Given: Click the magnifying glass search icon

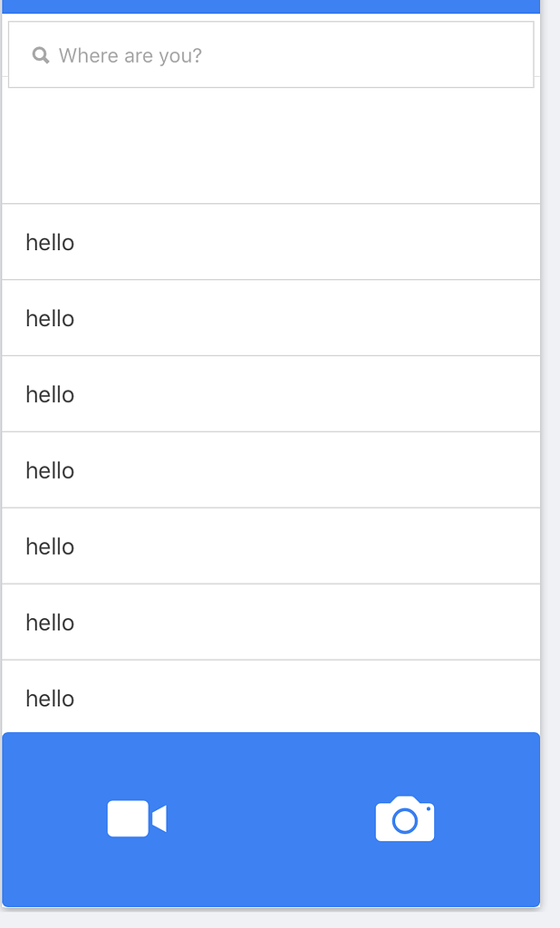Looking at the screenshot, I should pos(41,55).
